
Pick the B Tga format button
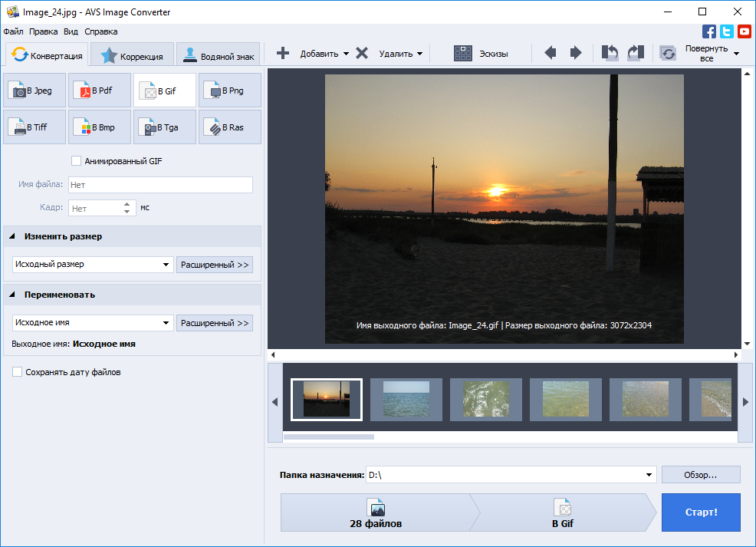click(x=165, y=127)
